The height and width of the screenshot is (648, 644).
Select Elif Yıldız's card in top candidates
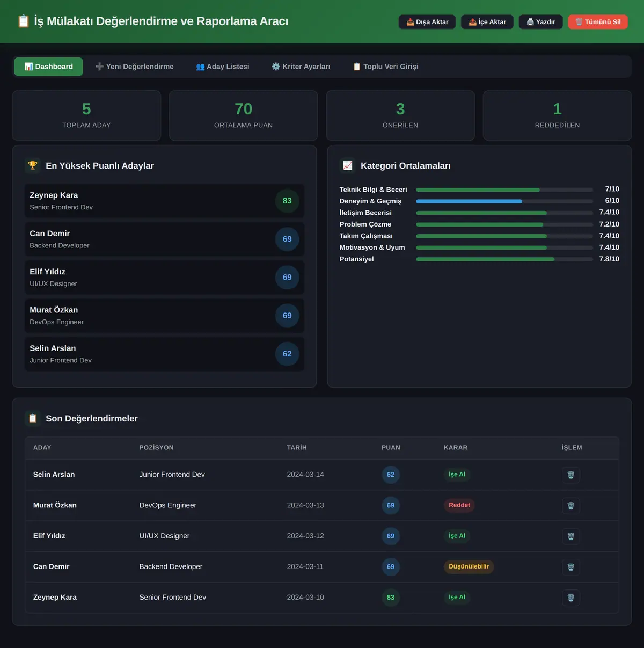pyautogui.click(x=165, y=278)
